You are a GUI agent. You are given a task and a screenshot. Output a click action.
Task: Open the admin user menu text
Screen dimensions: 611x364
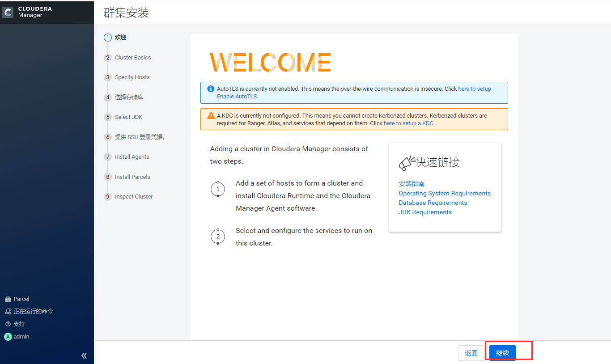(x=21, y=337)
